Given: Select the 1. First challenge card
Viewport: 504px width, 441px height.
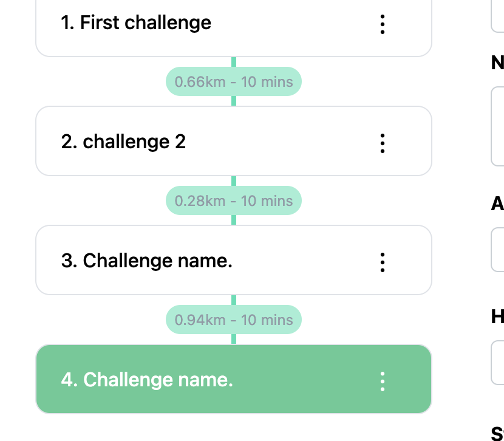Looking at the screenshot, I should 234,24.
